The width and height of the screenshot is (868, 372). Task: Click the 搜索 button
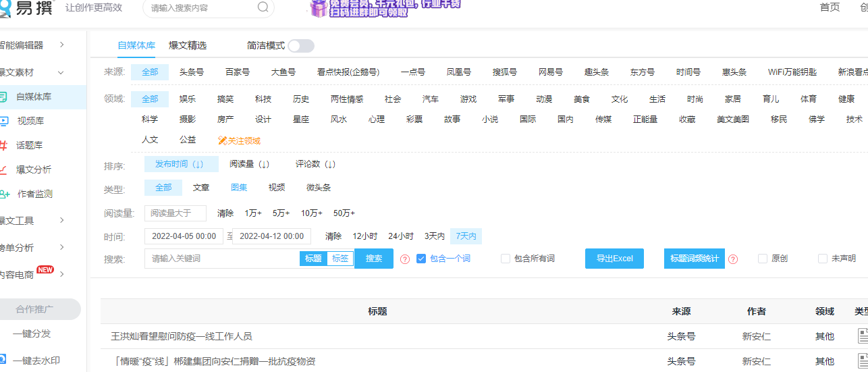[374, 259]
